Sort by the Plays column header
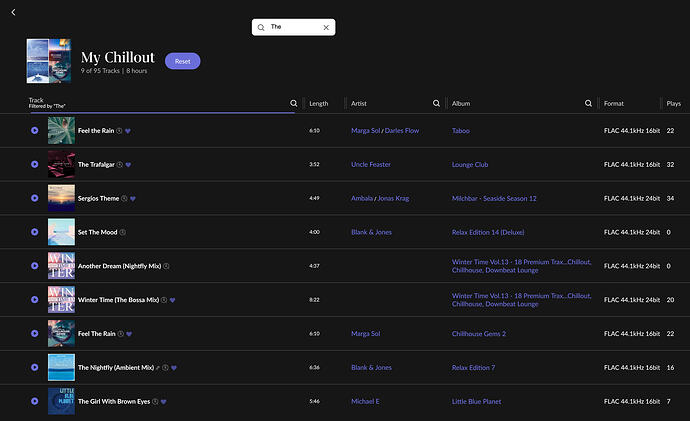690x421 pixels. [675, 103]
